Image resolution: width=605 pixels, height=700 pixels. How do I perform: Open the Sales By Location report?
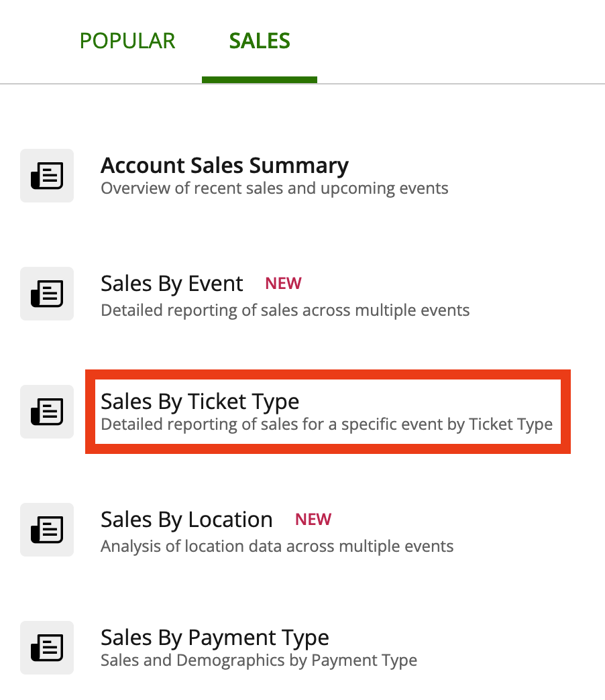click(x=186, y=519)
